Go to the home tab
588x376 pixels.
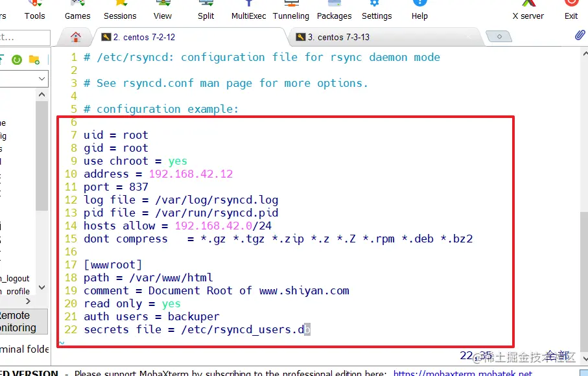(76, 37)
